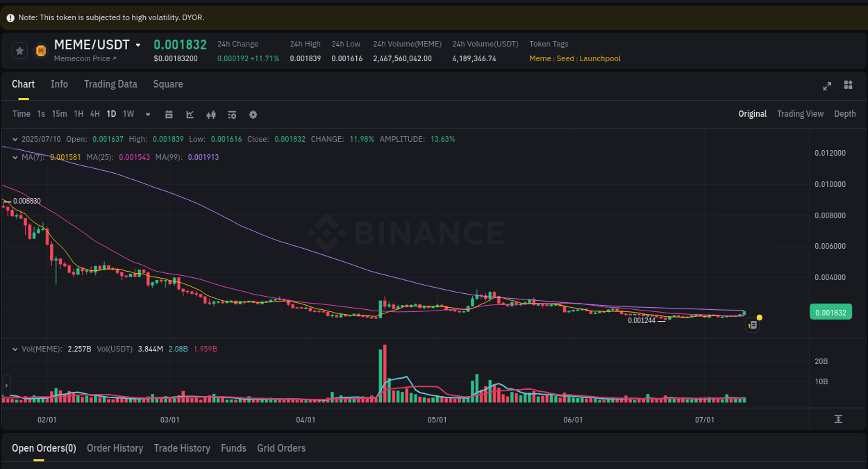This screenshot has height=469, width=868.
Task: Select the 1W timeframe
Action: (x=128, y=114)
